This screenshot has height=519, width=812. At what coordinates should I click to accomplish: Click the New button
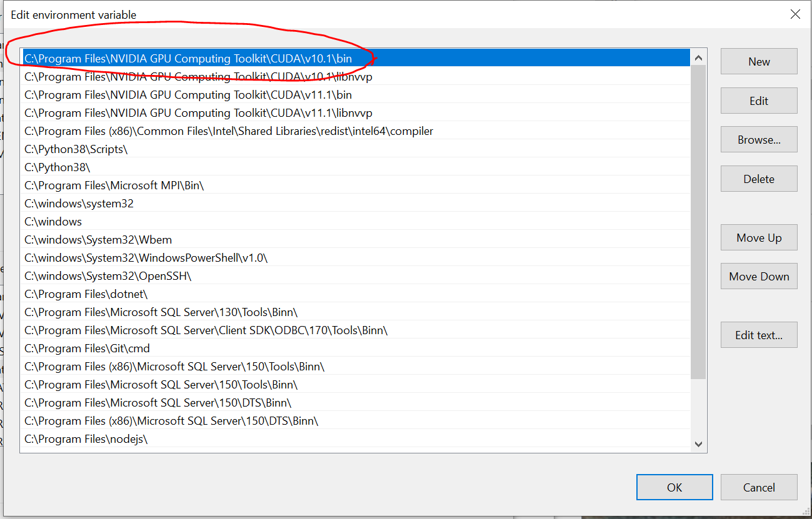[759, 61]
